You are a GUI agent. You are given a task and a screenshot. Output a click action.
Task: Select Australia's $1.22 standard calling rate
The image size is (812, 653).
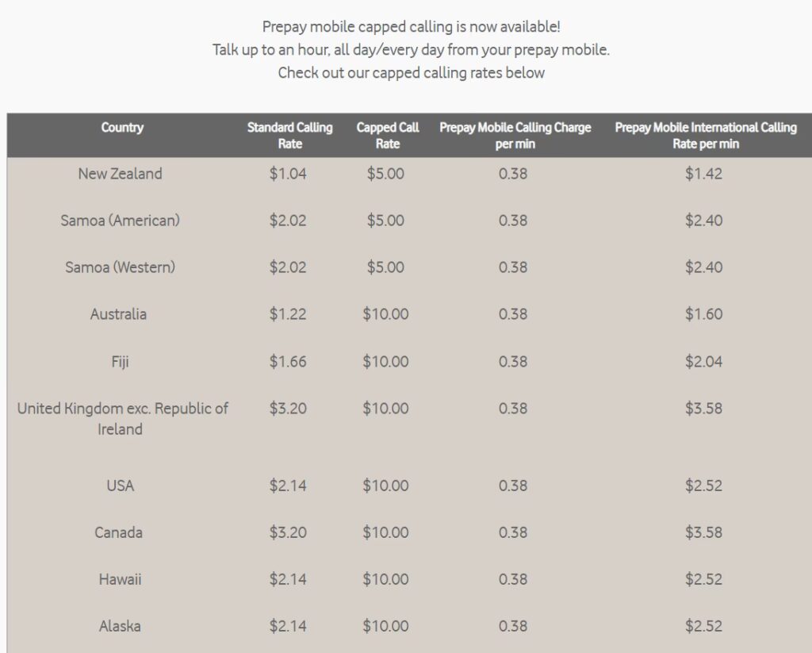pos(287,314)
